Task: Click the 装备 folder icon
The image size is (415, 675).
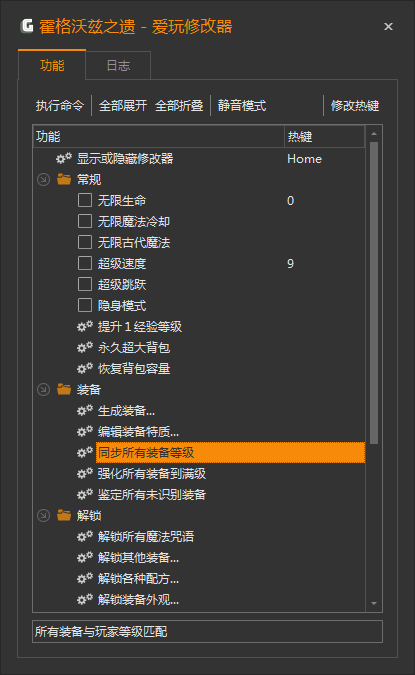Action: tap(64, 389)
